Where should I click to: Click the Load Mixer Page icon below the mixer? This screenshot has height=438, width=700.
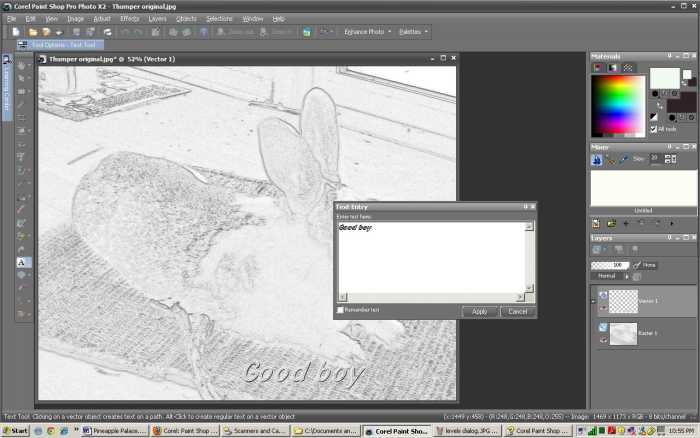coord(611,223)
